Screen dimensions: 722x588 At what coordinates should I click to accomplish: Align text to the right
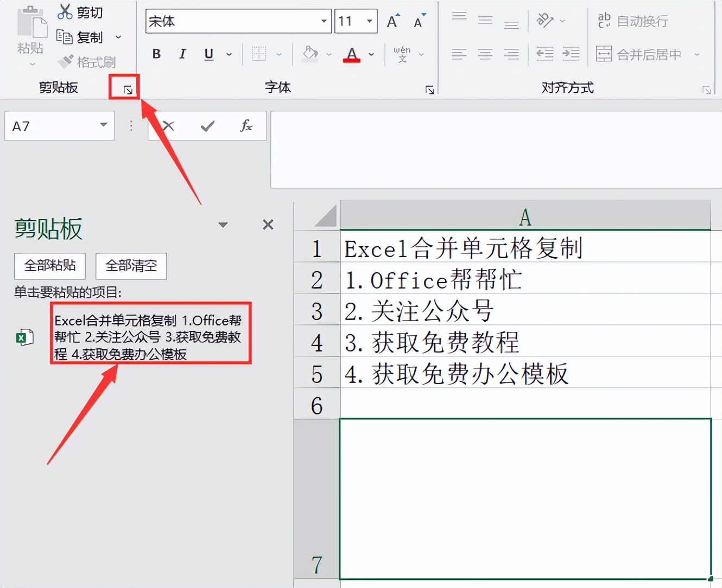click(511, 54)
